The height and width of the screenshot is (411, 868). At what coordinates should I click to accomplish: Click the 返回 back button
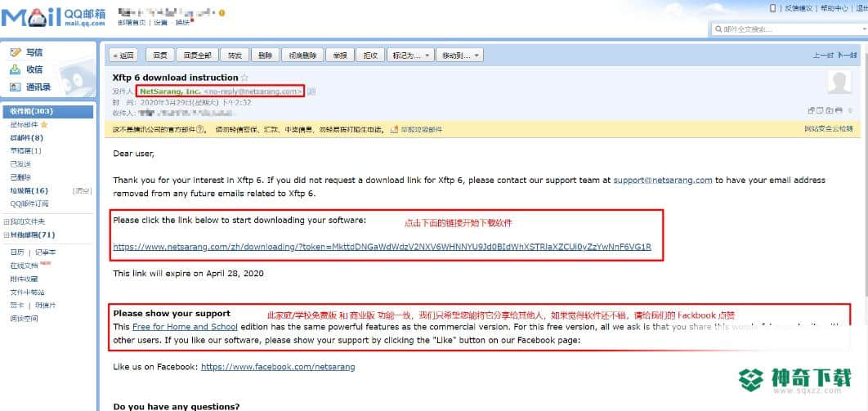tap(123, 56)
